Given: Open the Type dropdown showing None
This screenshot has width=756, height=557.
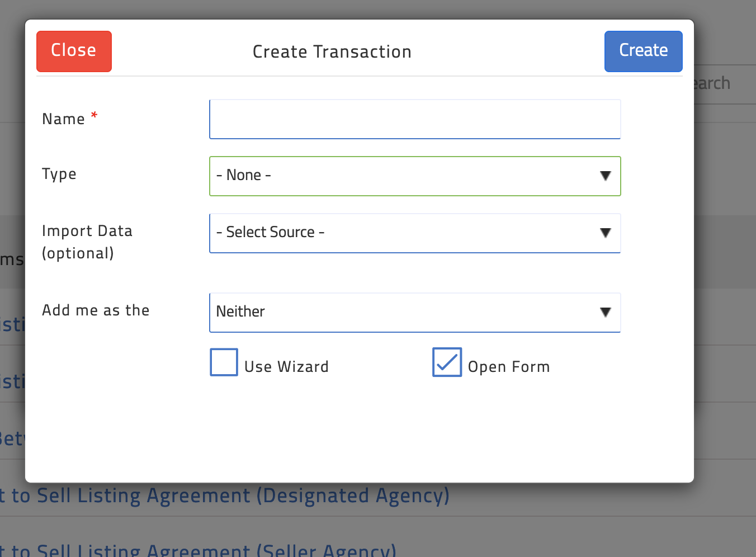Looking at the screenshot, I should [415, 176].
